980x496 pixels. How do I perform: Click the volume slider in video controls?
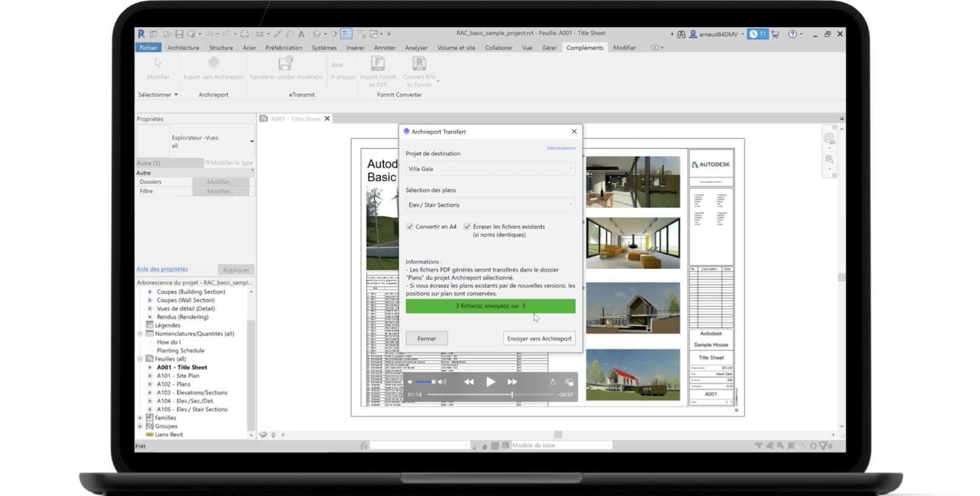pos(426,382)
